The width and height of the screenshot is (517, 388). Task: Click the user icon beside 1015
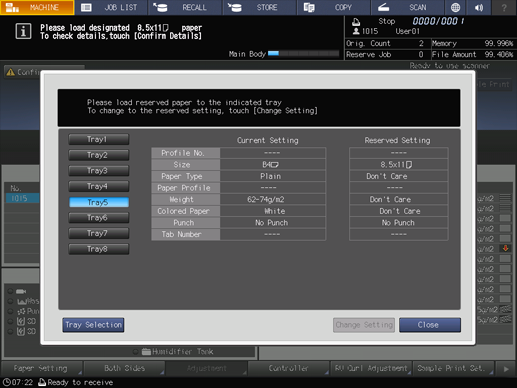click(356, 31)
